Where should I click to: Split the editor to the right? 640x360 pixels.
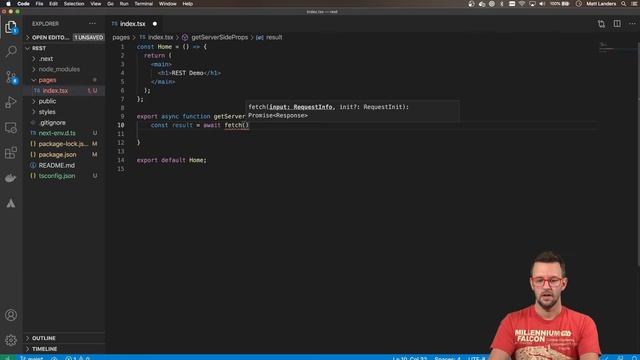[x=617, y=24]
